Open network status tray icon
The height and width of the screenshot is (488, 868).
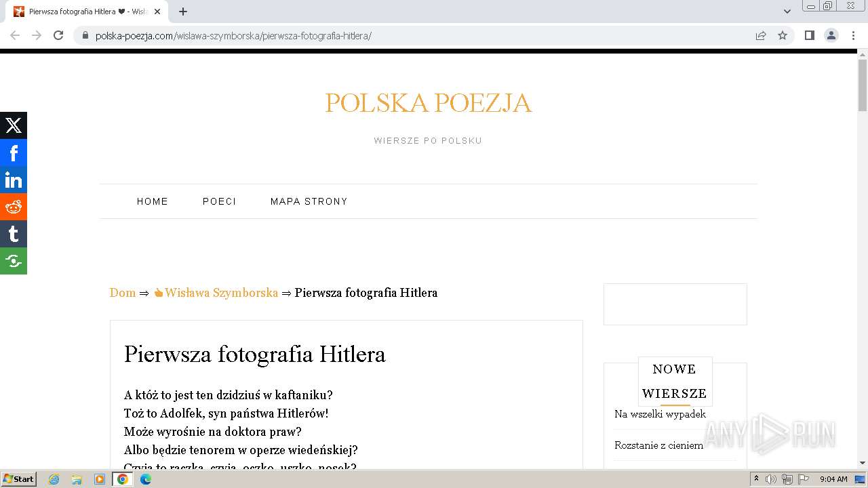coord(787,479)
